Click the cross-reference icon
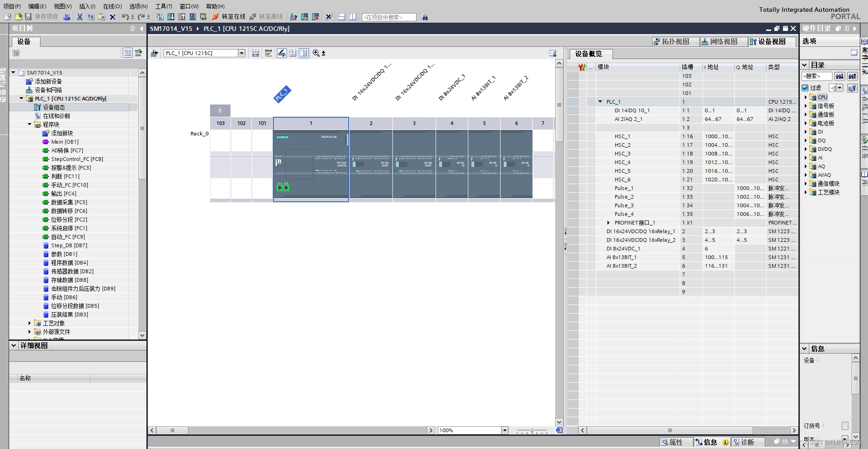Screen dimensions: 868x449 pos(329,17)
